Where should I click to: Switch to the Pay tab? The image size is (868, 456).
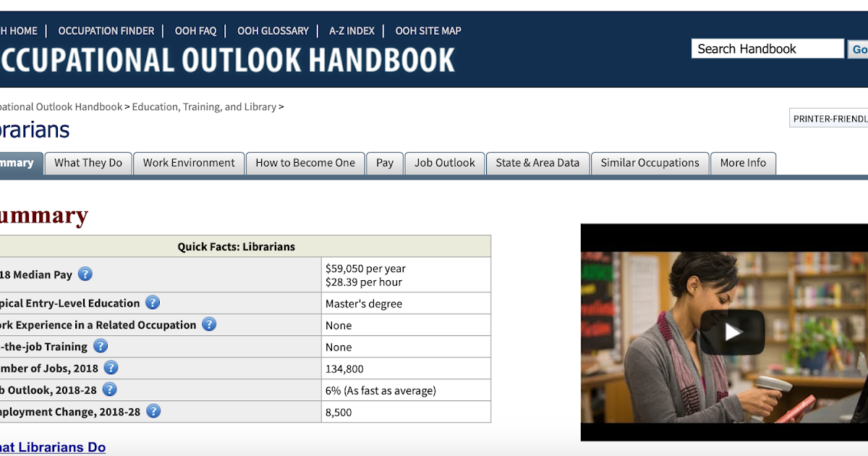pyautogui.click(x=384, y=163)
